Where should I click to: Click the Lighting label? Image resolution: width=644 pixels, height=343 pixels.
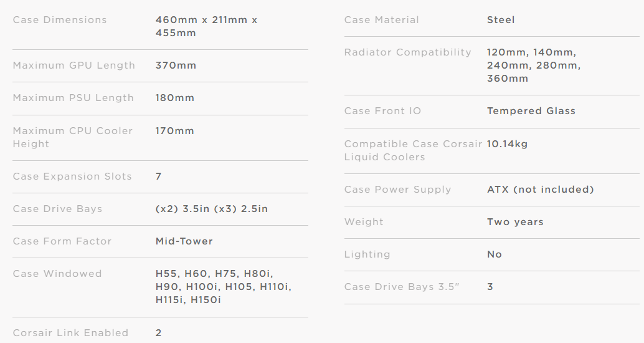[367, 254]
